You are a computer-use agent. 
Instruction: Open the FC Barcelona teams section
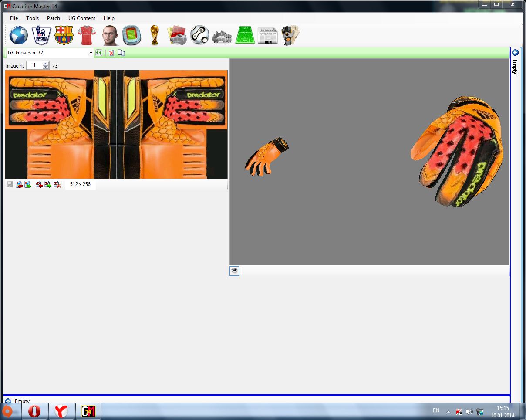pyautogui.click(x=64, y=35)
